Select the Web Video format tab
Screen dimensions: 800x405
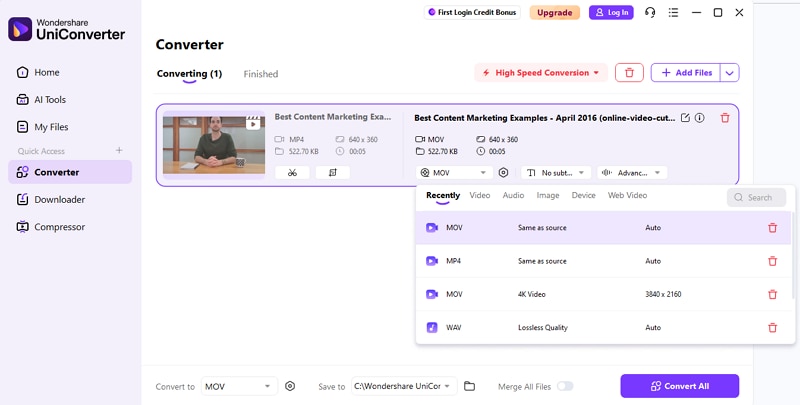click(x=628, y=195)
